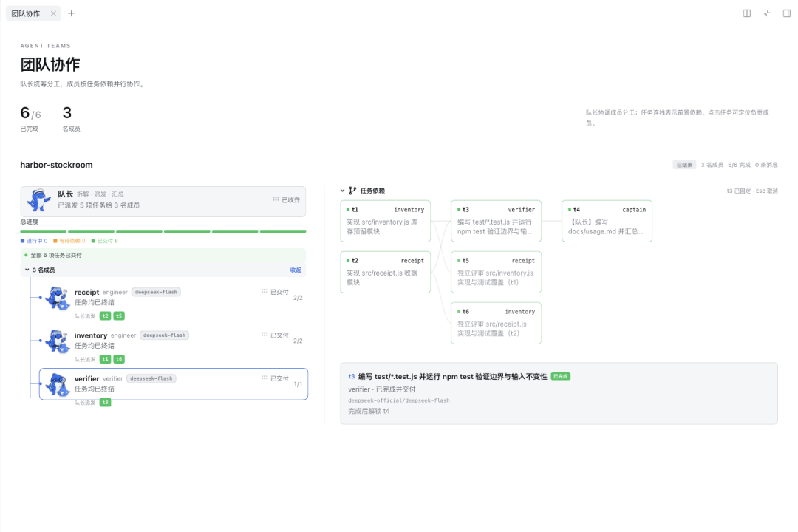Click the split-view columns icon at the top right

pos(746,14)
